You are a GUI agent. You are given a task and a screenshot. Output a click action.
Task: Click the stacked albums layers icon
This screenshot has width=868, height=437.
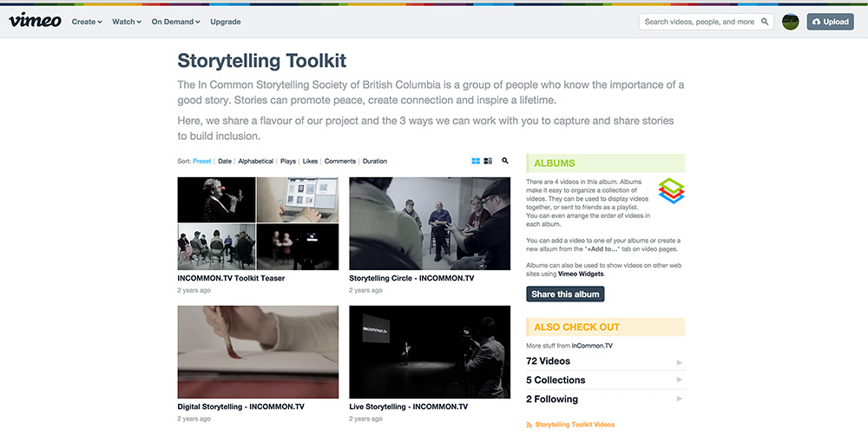tap(672, 190)
